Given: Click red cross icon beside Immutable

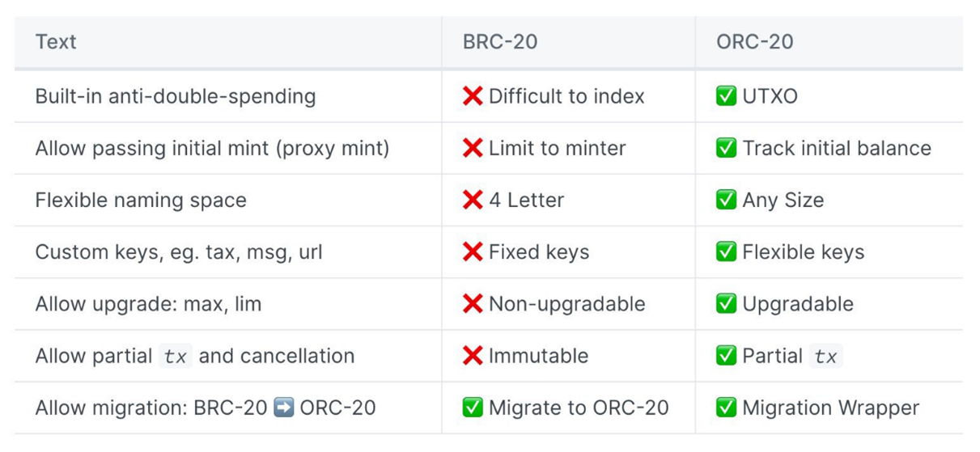Looking at the screenshot, I should (x=473, y=356).
